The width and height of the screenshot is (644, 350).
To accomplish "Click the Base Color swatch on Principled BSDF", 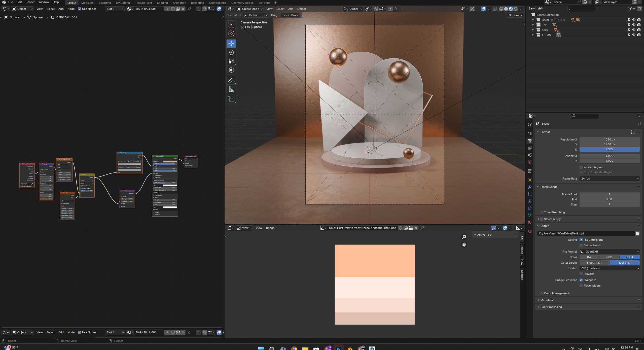I will coord(170,161).
